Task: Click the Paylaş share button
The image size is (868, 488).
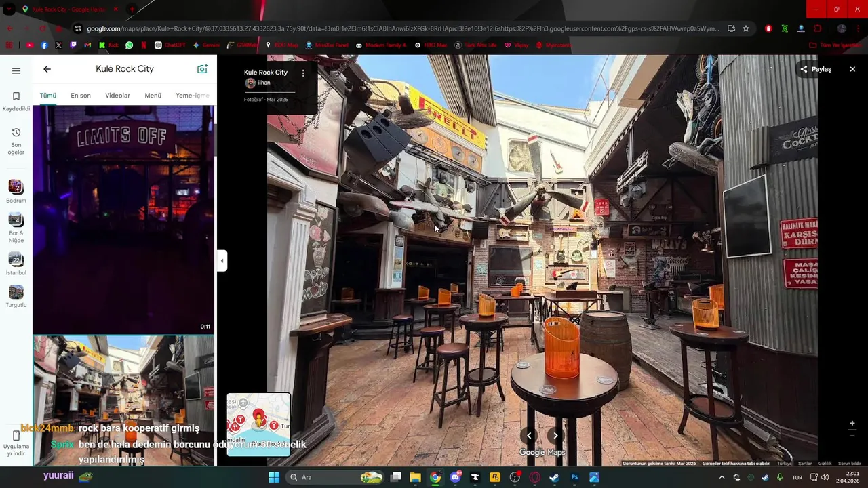Action: 815,69
